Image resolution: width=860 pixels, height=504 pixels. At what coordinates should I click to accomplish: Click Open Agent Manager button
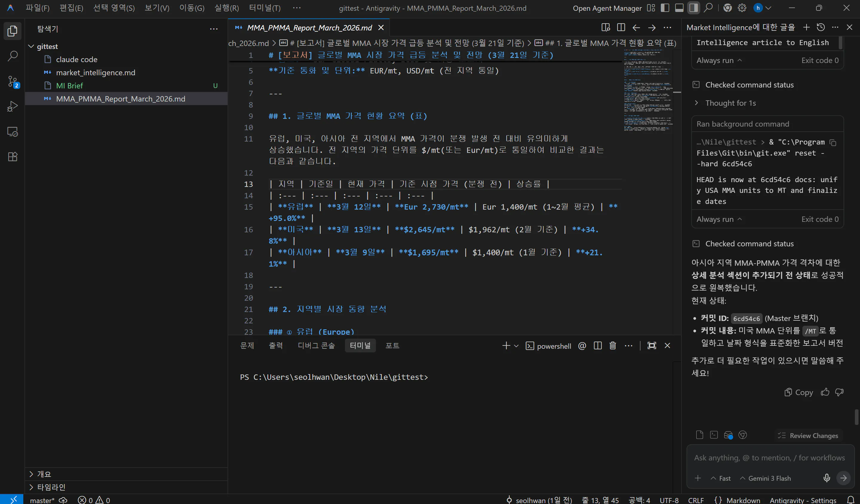coord(607,8)
